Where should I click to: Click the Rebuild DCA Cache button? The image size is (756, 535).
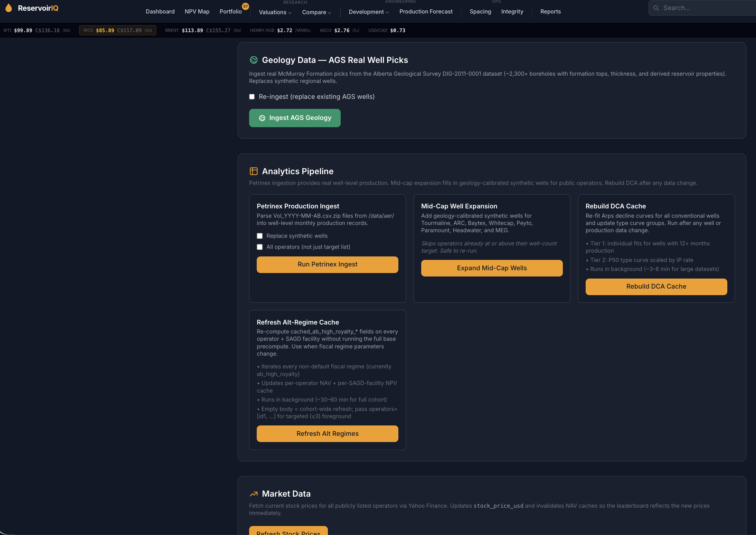tap(656, 287)
